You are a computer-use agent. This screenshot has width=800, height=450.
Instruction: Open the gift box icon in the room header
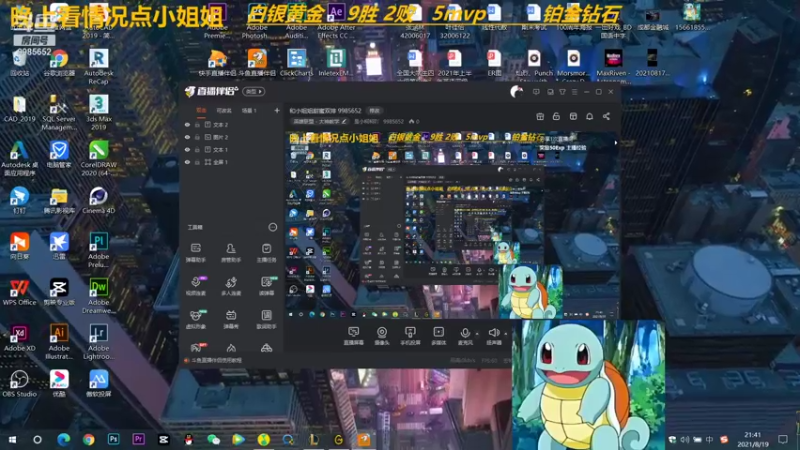540,116
